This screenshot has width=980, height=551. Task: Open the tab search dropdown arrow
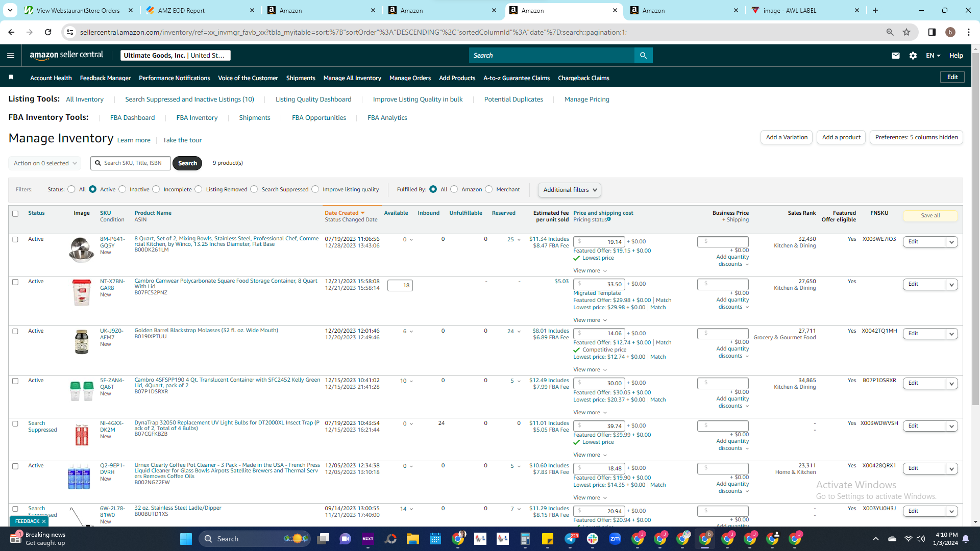(x=10, y=10)
